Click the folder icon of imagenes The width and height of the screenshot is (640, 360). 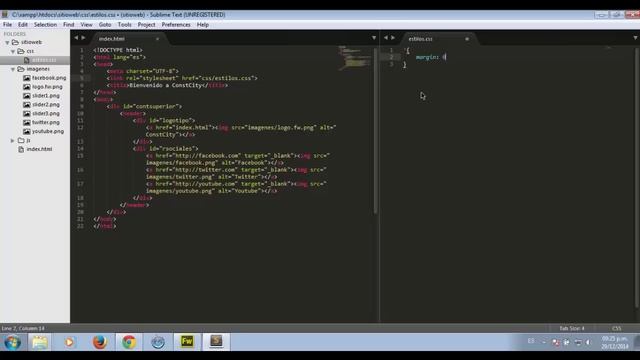pos(21,69)
